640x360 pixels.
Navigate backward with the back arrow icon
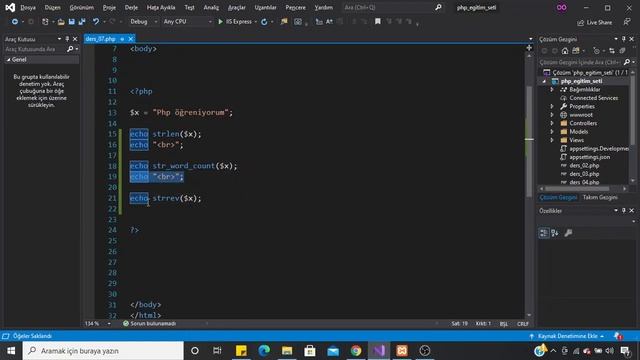15,22
